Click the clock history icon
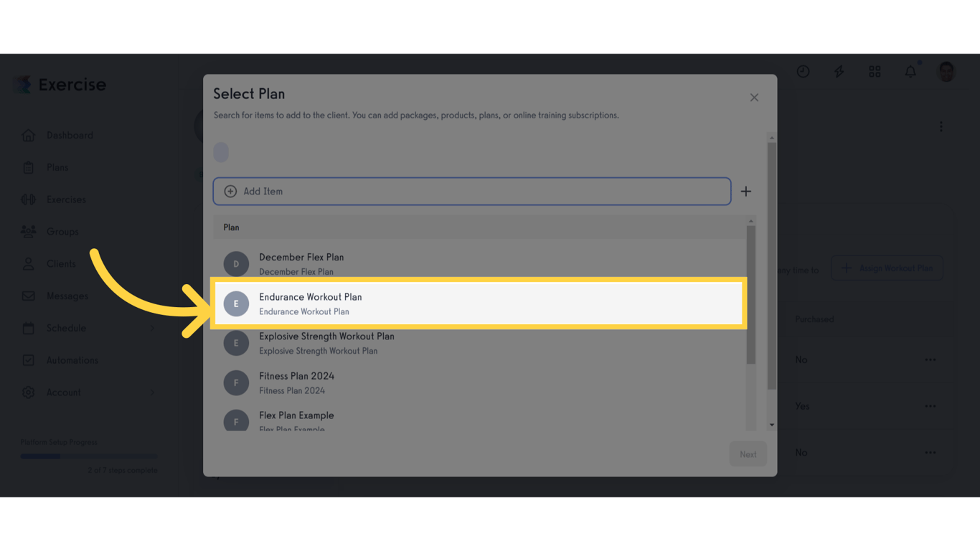Viewport: 980px width, 551px height. pos(803,72)
